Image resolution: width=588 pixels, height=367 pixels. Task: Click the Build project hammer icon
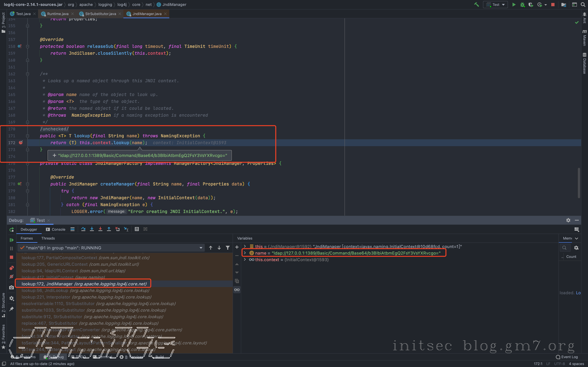(x=476, y=5)
